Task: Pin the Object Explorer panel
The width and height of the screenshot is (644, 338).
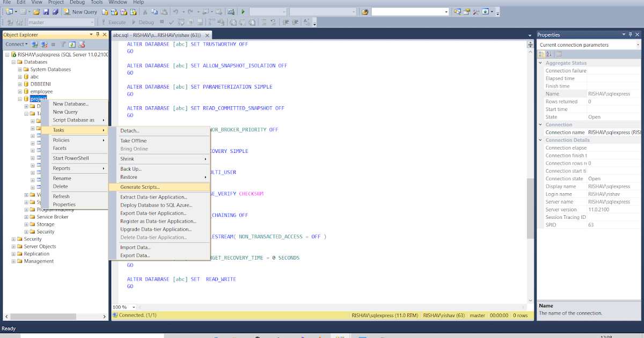Action: click(98, 34)
